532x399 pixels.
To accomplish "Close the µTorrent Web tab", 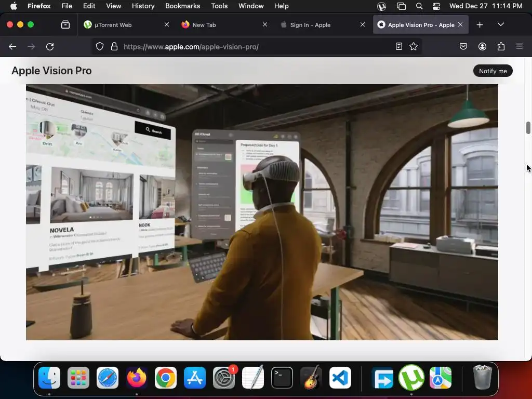I will pos(167,24).
